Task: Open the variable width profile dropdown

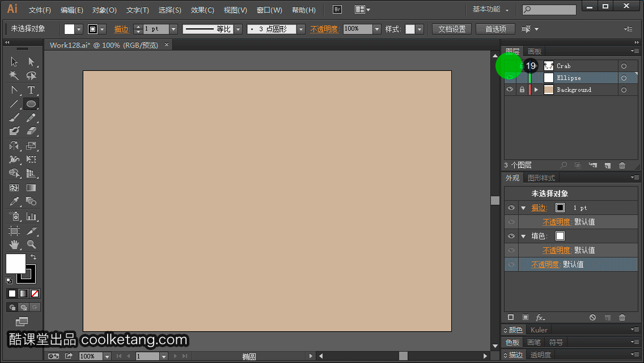Action: pyautogui.click(x=238, y=29)
